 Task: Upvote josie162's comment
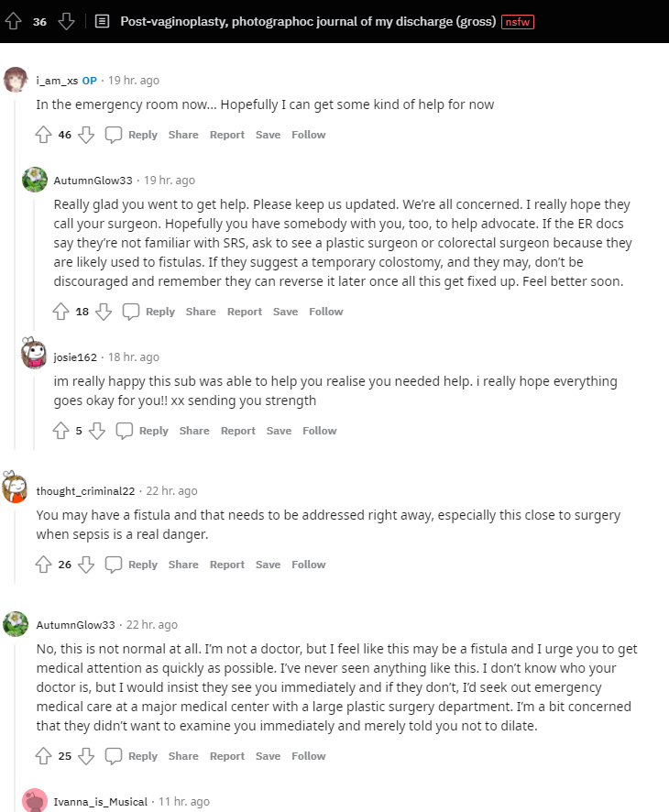pyautogui.click(x=61, y=431)
